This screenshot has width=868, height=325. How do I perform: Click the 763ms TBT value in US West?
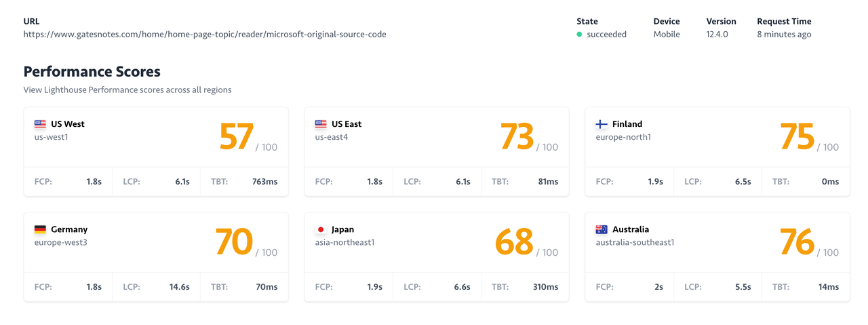tap(264, 182)
